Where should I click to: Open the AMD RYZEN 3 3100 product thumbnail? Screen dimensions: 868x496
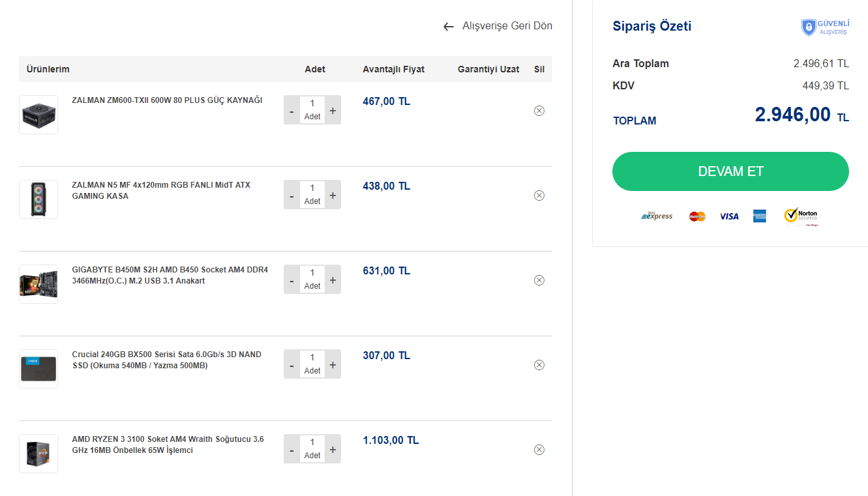click(x=38, y=454)
